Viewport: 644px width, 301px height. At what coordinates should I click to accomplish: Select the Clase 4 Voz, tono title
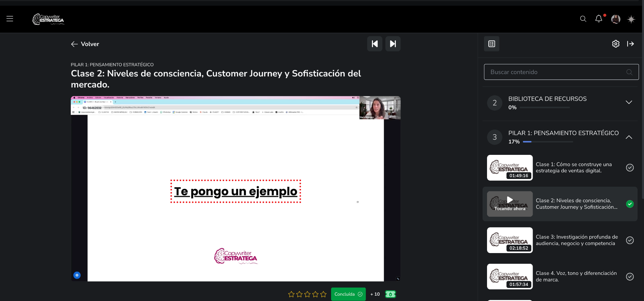tap(576, 277)
